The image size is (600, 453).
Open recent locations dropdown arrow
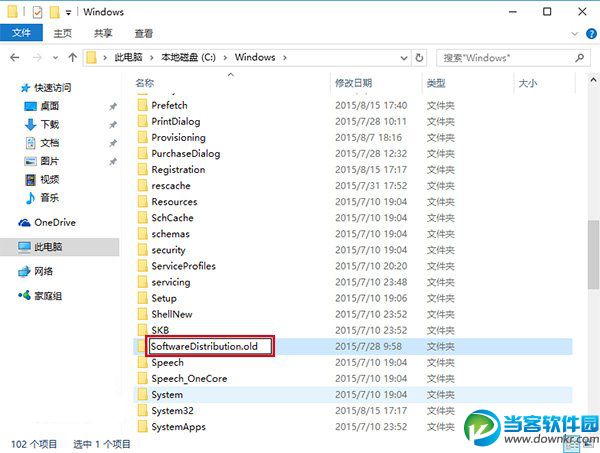(55, 58)
